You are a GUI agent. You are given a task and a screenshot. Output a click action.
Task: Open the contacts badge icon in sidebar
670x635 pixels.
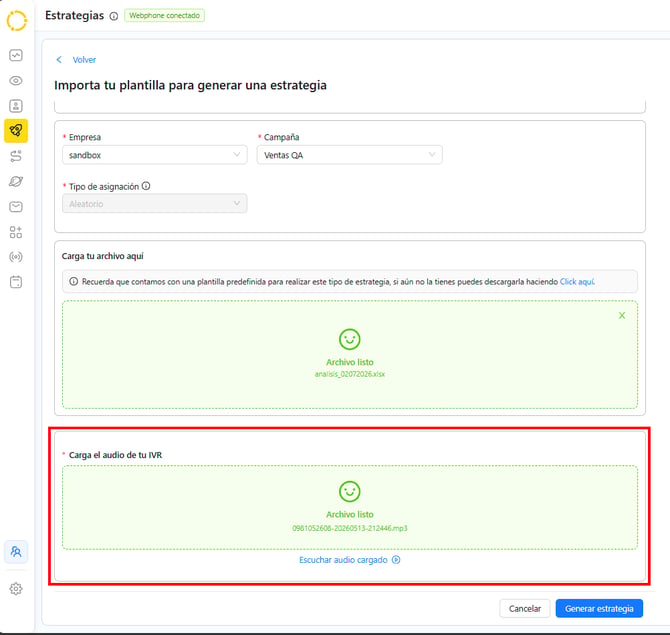click(16, 106)
